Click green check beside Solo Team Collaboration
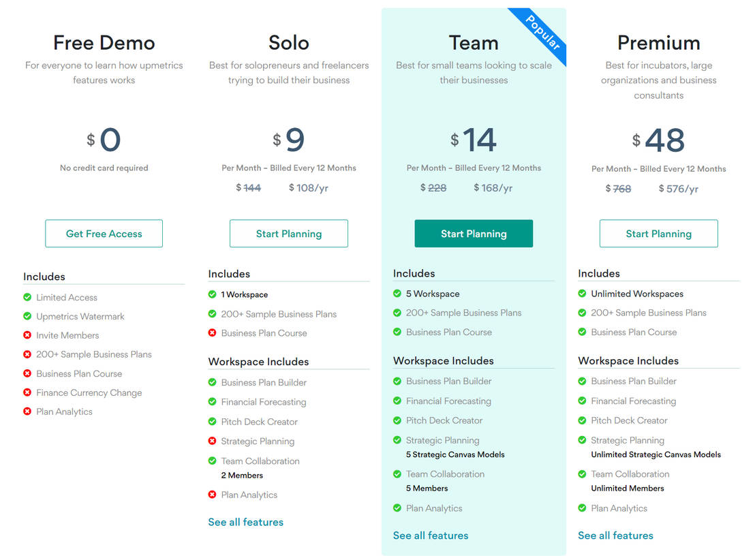755x560 pixels. point(213,461)
